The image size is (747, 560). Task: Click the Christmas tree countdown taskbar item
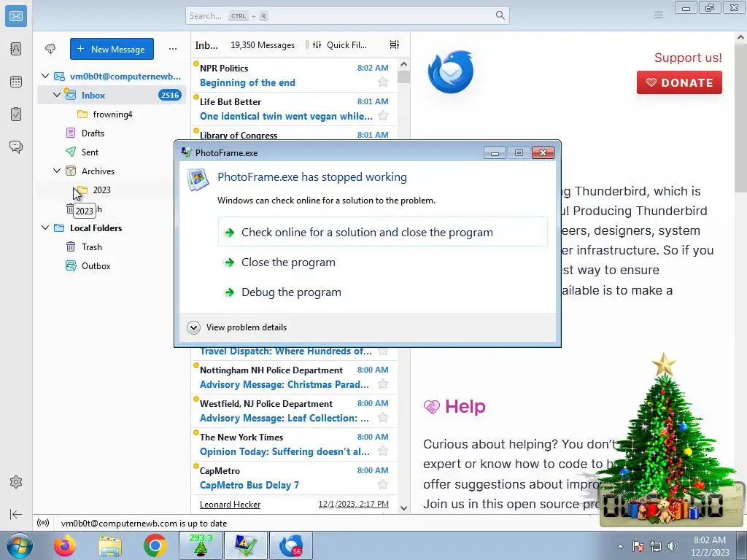pos(201,545)
